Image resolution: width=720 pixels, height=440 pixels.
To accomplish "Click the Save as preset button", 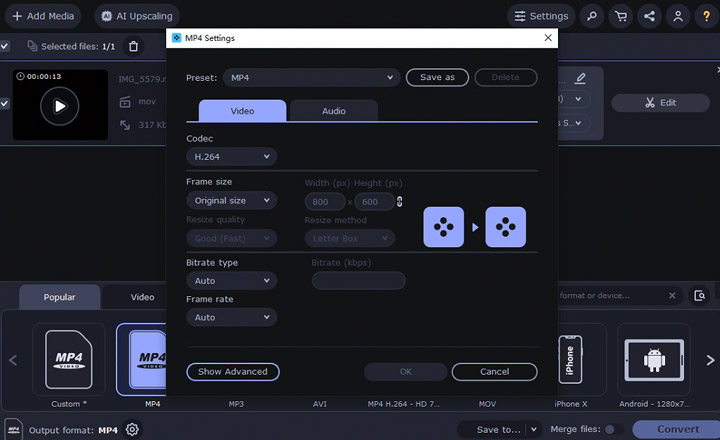I will click(436, 77).
